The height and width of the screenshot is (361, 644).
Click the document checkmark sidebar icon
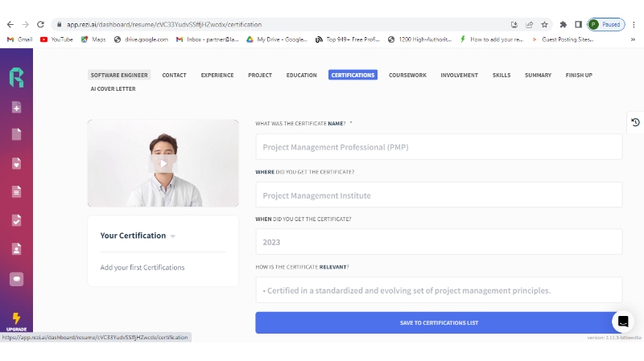[16, 219]
